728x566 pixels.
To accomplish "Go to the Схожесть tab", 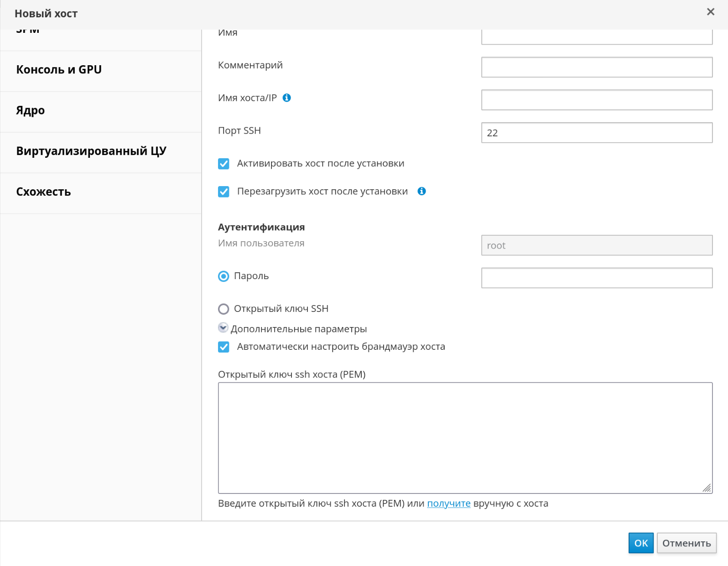I will tap(43, 192).
